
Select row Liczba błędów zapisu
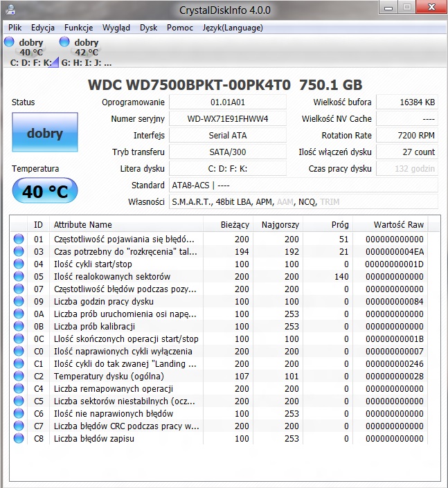tap(219, 438)
